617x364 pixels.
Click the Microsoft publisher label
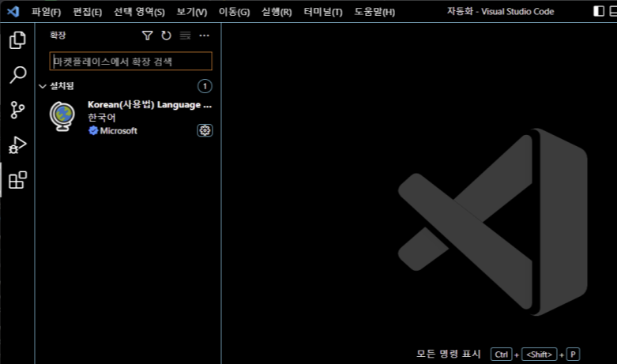click(x=119, y=131)
